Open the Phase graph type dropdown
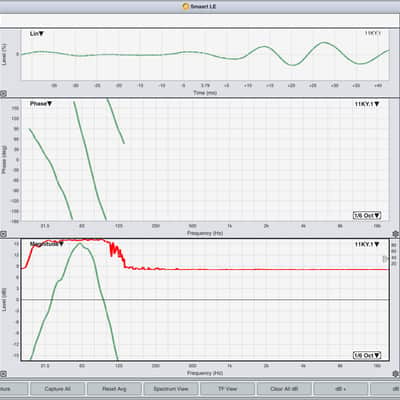Image resolution: width=400 pixels, height=400 pixels. (x=41, y=104)
